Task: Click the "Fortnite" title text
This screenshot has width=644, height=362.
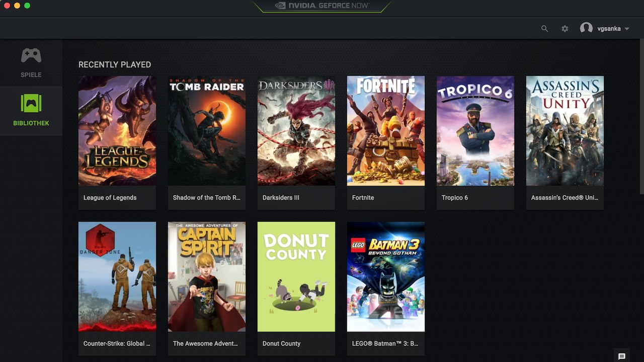Action: point(363,198)
